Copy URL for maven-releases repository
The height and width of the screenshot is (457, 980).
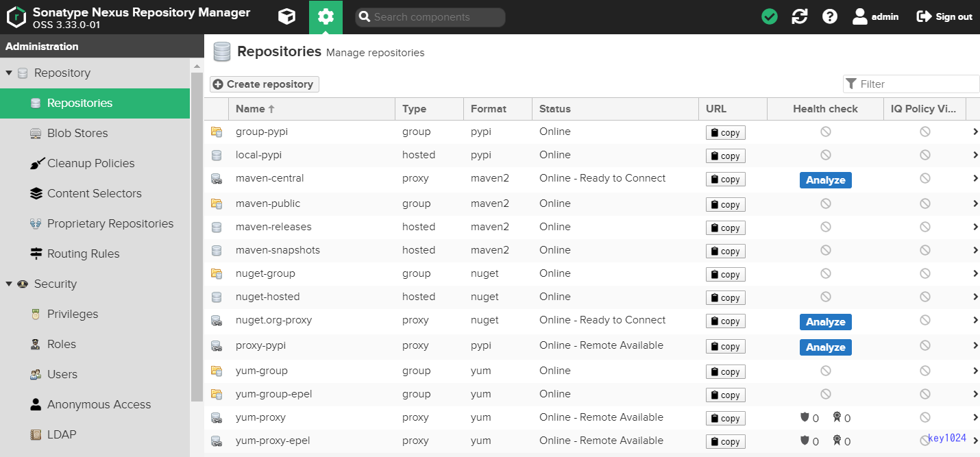(726, 228)
